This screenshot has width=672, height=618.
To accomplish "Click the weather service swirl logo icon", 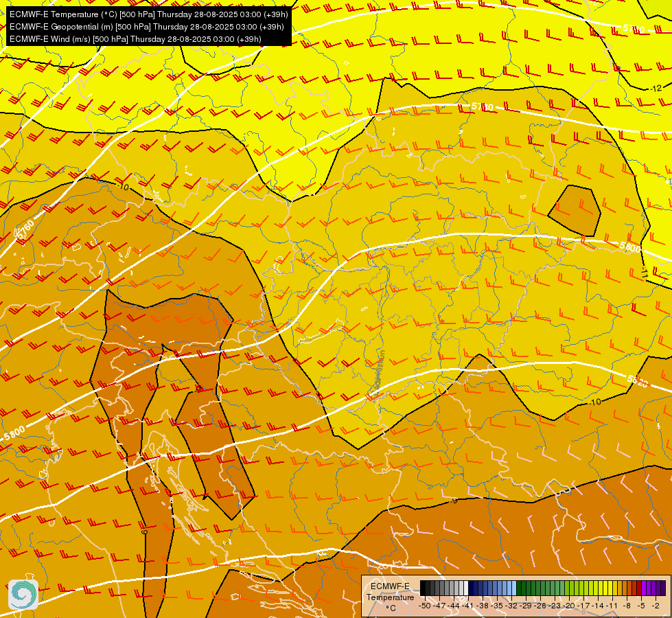I will 23,594.
